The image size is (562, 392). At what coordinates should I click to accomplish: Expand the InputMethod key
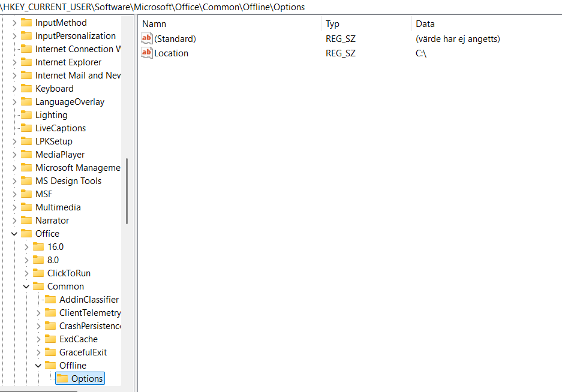(x=14, y=23)
